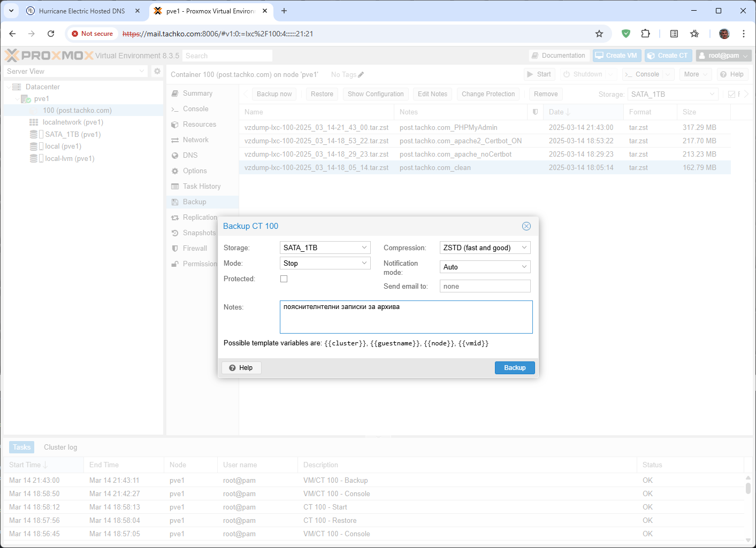Open the Resources section
The width and height of the screenshot is (756, 548).
[x=200, y=124]
